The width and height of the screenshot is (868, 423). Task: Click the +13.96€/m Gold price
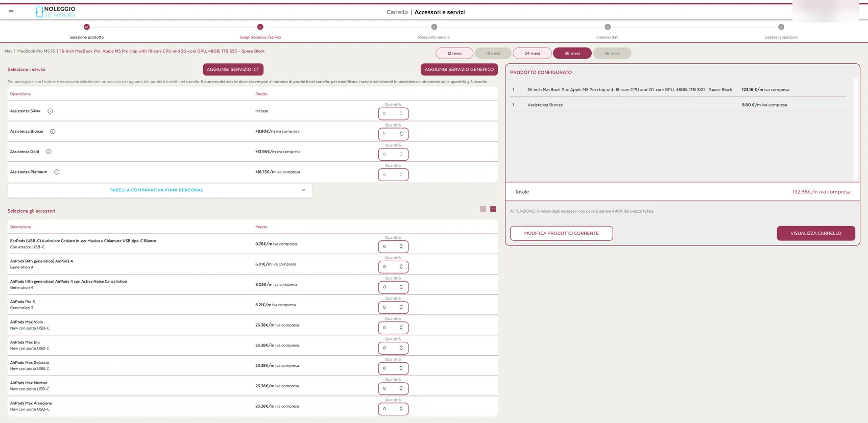278,152
